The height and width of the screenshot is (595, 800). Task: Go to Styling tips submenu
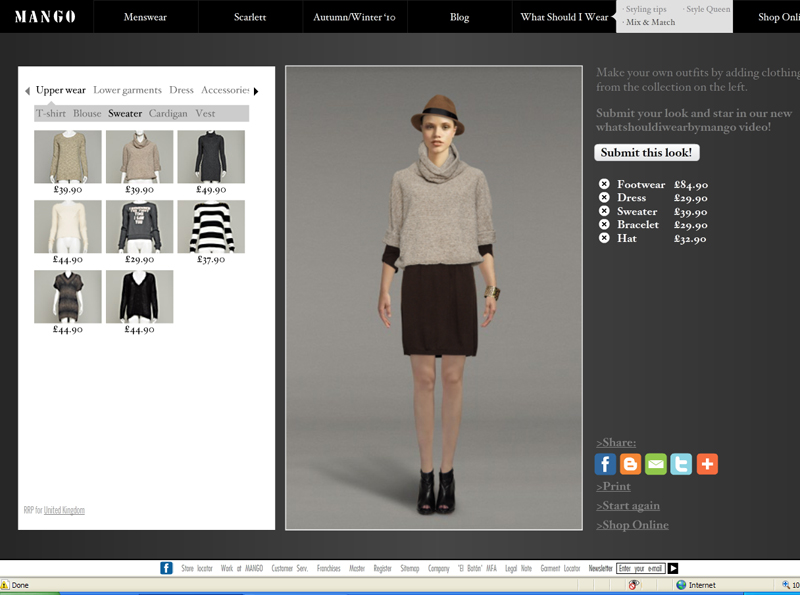coord(644,9)
